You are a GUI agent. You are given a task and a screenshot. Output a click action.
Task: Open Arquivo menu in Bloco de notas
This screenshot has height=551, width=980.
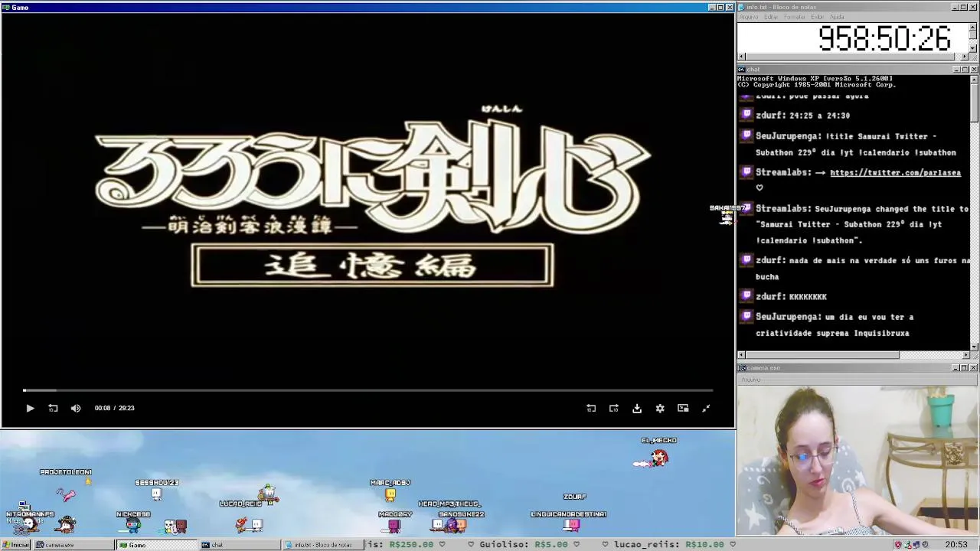(749, 17)
